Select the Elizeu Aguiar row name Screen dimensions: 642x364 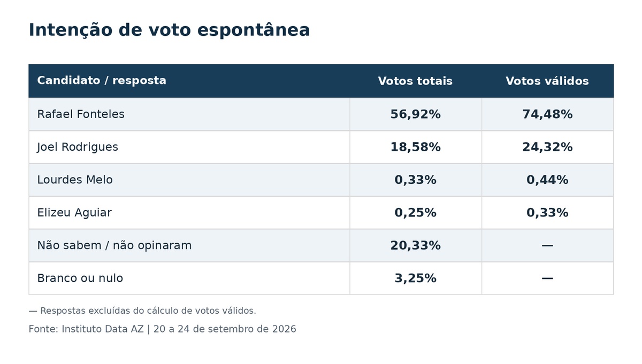pos(74,213)
